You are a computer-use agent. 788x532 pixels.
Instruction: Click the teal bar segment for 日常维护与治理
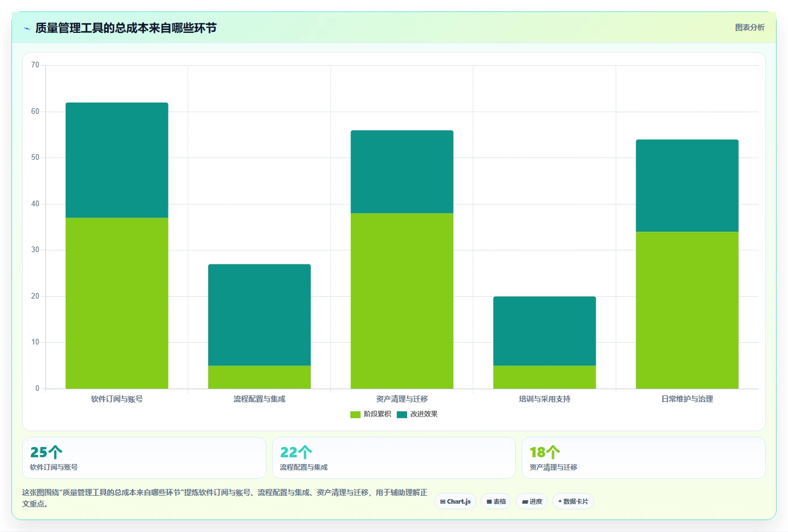(687, 186)
